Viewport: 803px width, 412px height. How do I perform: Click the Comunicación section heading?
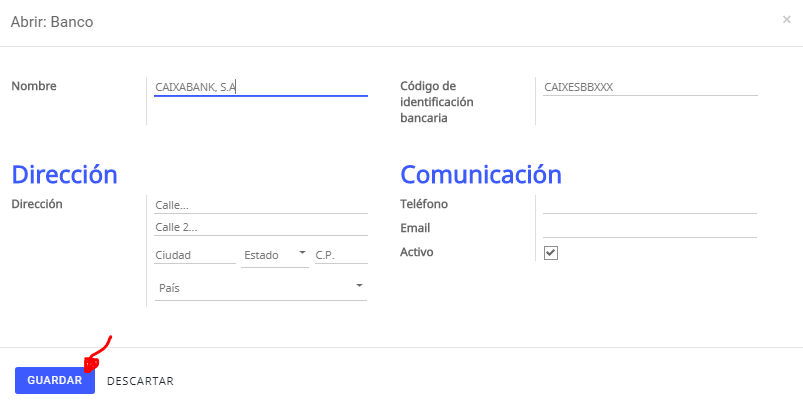pos(481,175)
